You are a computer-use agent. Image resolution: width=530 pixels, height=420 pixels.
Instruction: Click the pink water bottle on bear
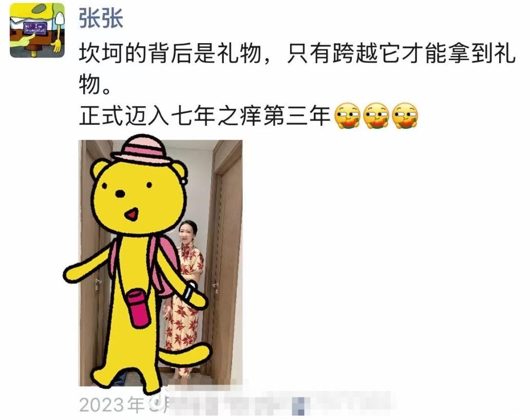pos(139,307)
